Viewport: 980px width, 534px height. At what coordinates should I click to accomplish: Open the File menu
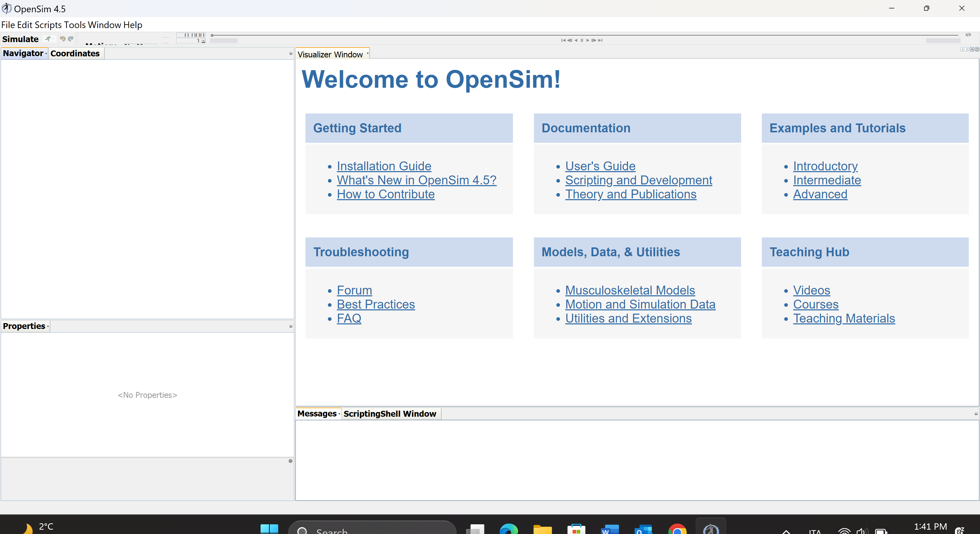(x=8, y=25)
